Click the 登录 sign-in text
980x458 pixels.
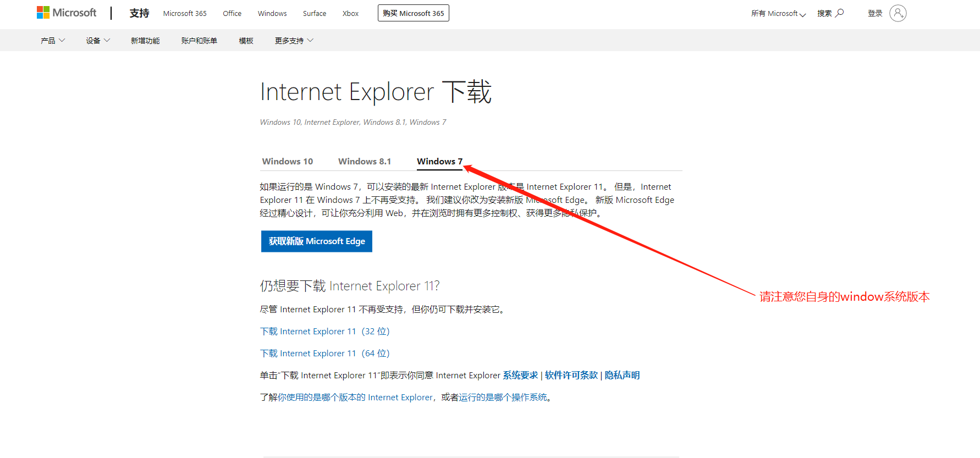click(875, 13)
